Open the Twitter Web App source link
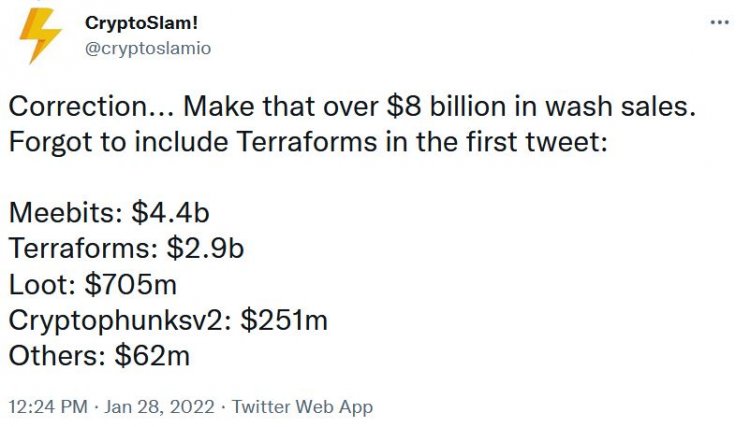The height and width of the screenshot is (427, 750). pos(303,407)
